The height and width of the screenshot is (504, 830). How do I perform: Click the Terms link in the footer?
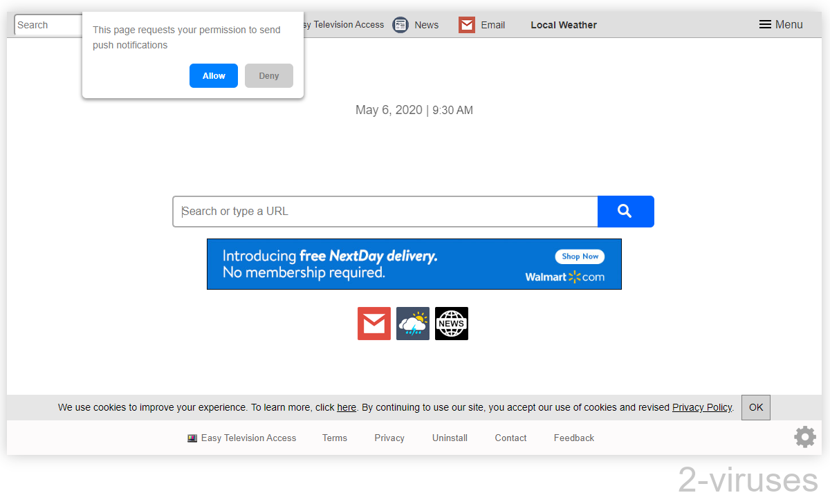(x=334, y=438)
